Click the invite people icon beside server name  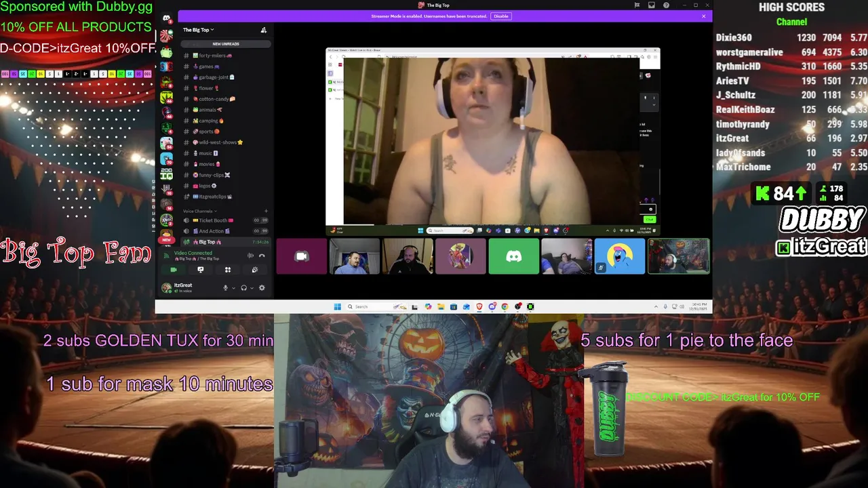pyautogui.click(x=264, y=30)
